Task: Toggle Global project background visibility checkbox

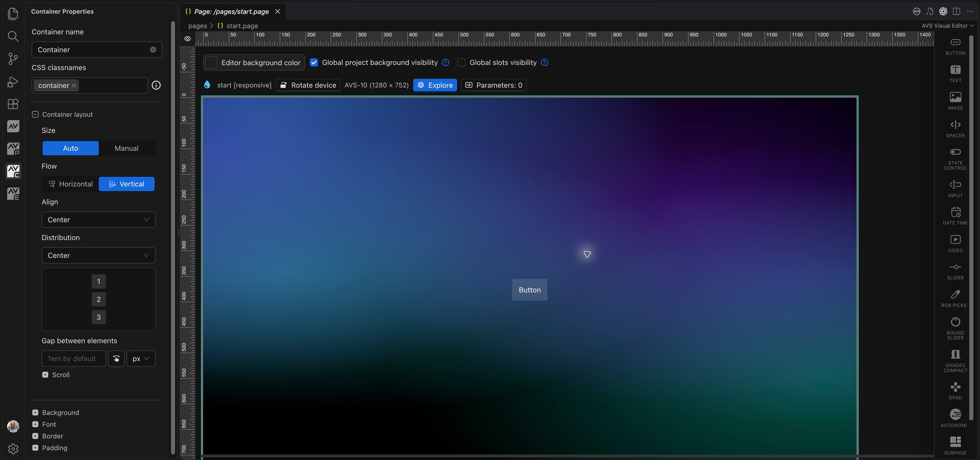Action: [314, 62]
